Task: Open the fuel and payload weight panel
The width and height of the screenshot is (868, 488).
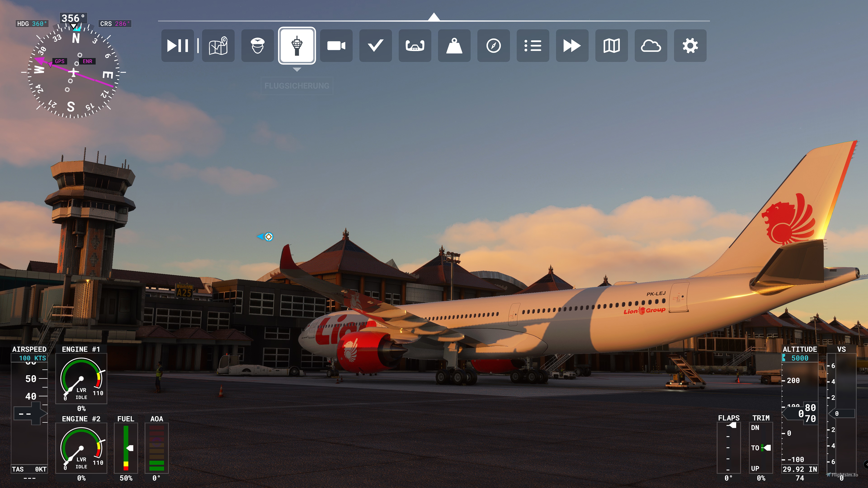Action: click(454, 45)
